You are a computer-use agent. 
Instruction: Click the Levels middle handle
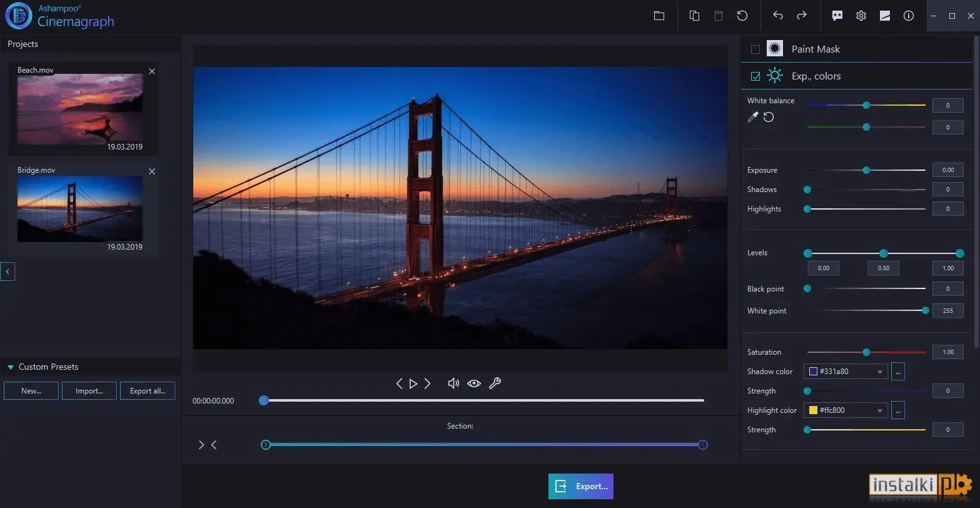point(884,253)
